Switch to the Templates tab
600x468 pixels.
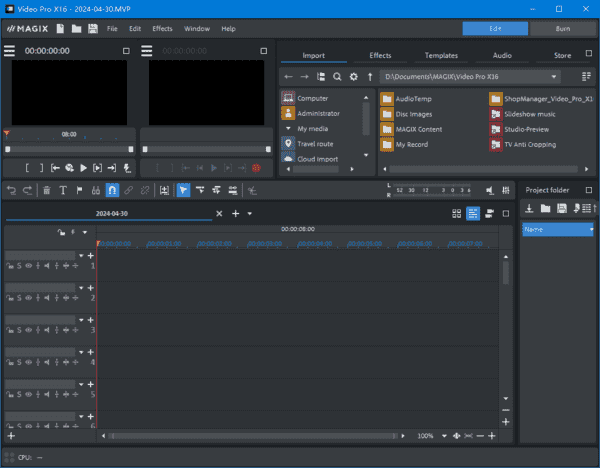click(x=441, y=55)
